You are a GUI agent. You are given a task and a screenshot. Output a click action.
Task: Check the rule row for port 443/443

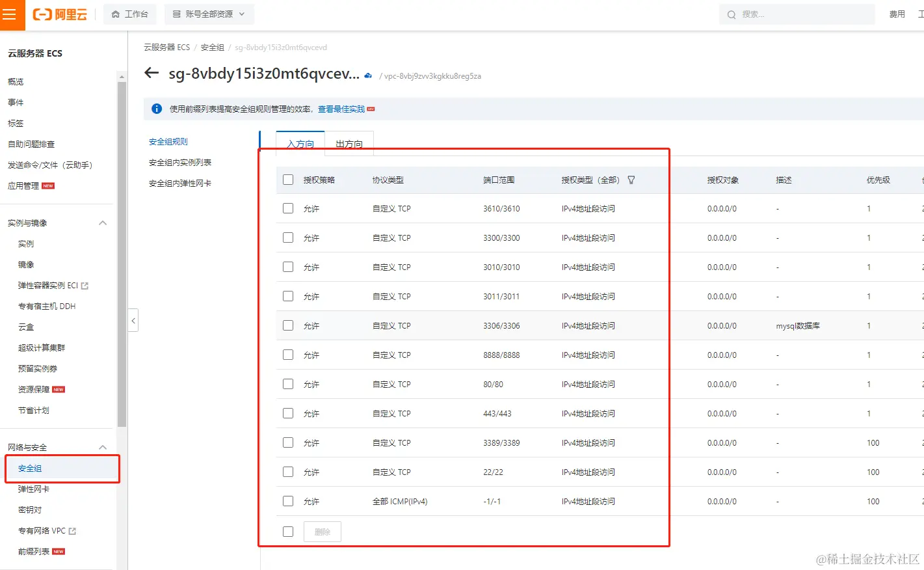click(288, 413)
